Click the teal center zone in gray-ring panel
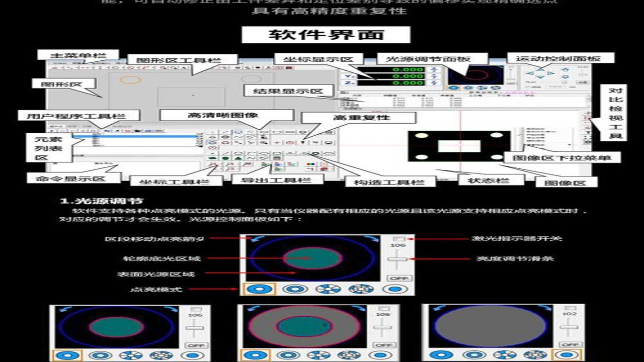Screen dimensions: 644x362 (x=304, y=326)
